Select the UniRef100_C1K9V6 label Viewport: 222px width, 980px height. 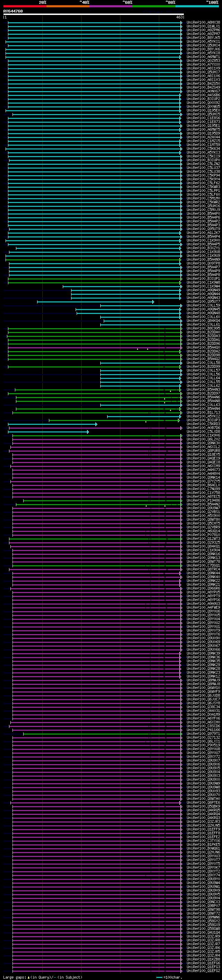203,436
